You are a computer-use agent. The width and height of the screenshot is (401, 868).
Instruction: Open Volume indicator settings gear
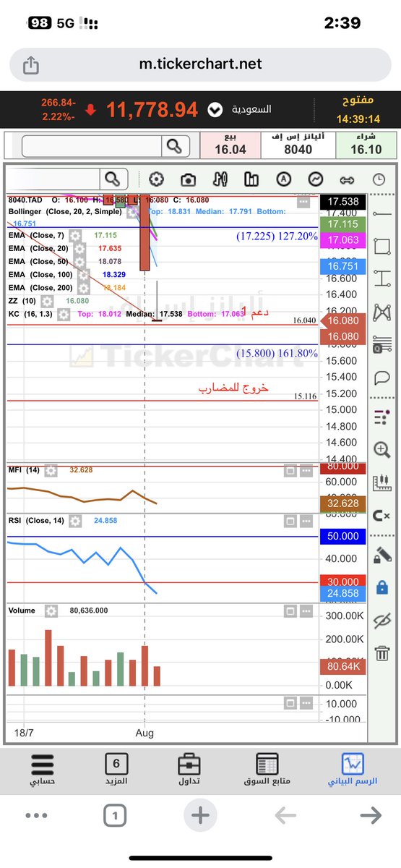coord(50,610)
